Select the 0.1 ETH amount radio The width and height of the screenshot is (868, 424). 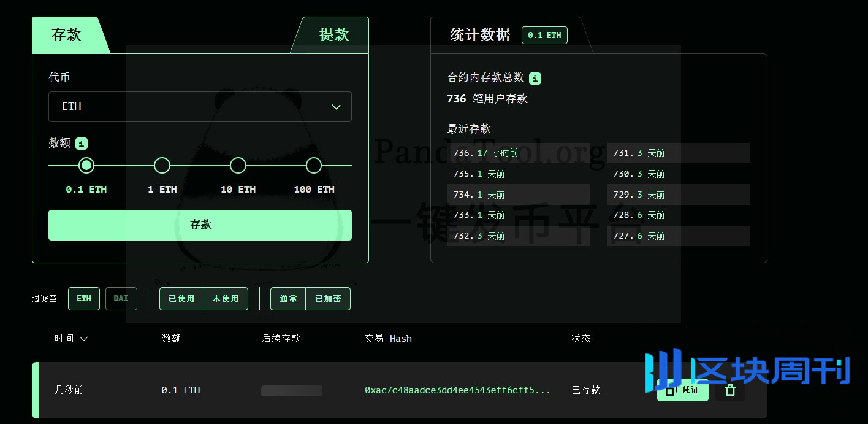pyautogui.click(x=86, y=166)
